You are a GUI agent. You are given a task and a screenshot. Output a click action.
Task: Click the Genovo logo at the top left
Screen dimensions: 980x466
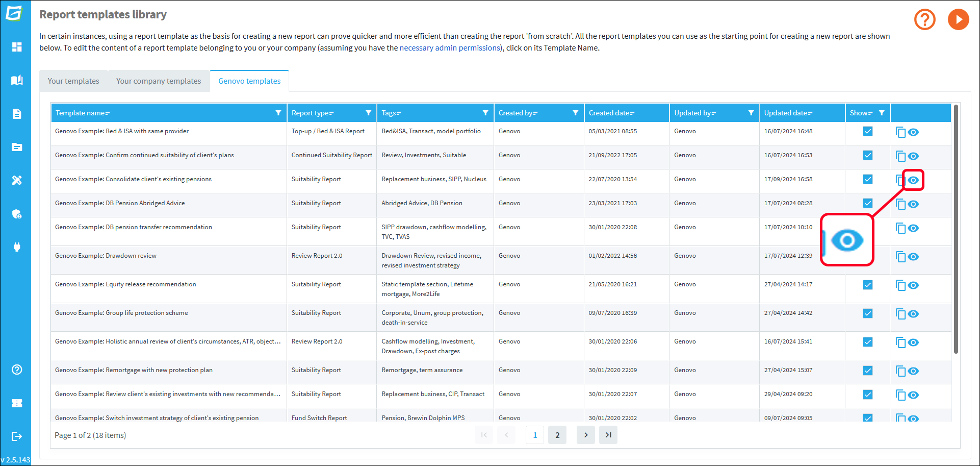pos(14,13)
